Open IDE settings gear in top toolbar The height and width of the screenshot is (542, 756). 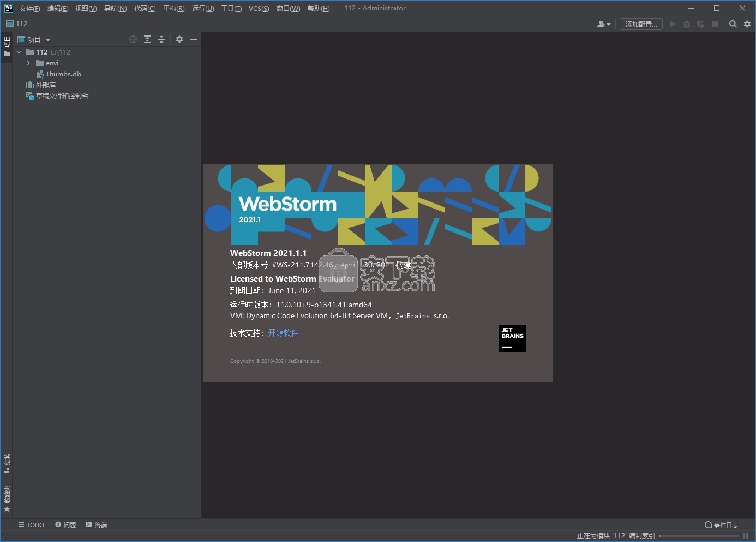click(x=747, y=24)
